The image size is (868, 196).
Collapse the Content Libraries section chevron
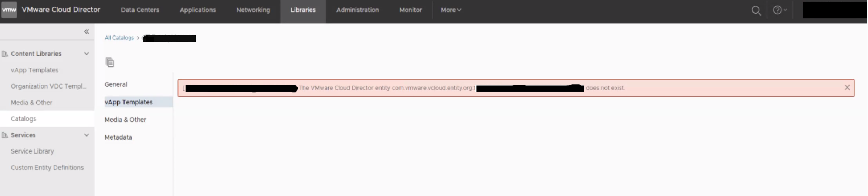click(x=87, y=54)
